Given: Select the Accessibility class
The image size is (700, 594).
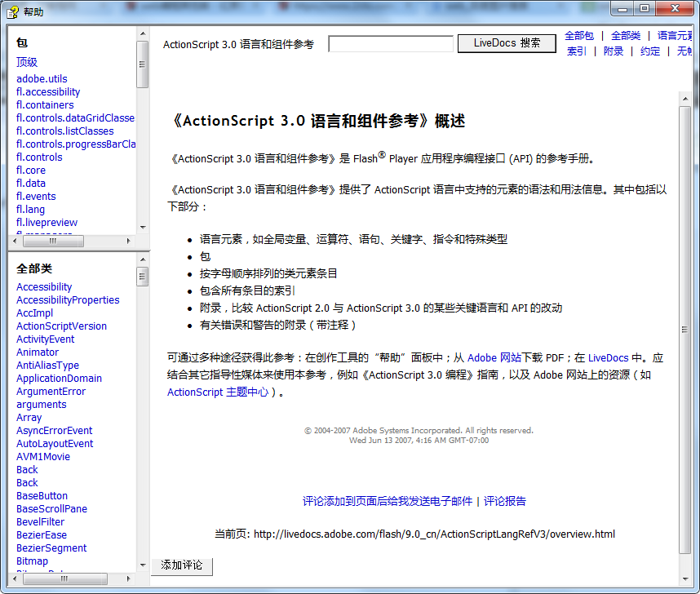Looking at the screenshot, I should [x=43, y=286].
